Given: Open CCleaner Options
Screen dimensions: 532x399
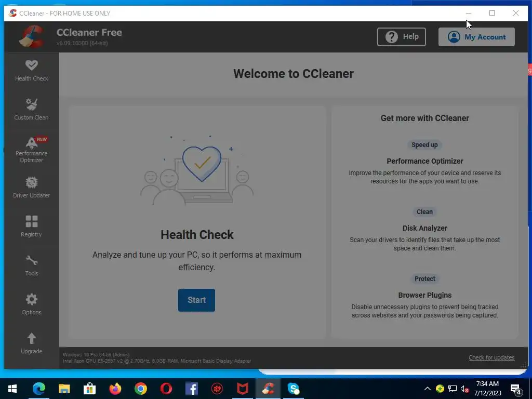Looking at the screenshot, I should click(x=32, y=304).
